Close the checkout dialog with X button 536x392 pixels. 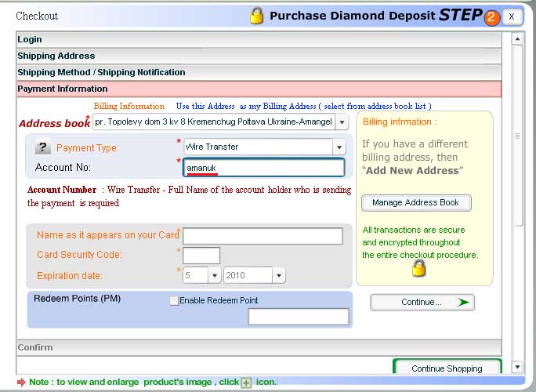512,16
